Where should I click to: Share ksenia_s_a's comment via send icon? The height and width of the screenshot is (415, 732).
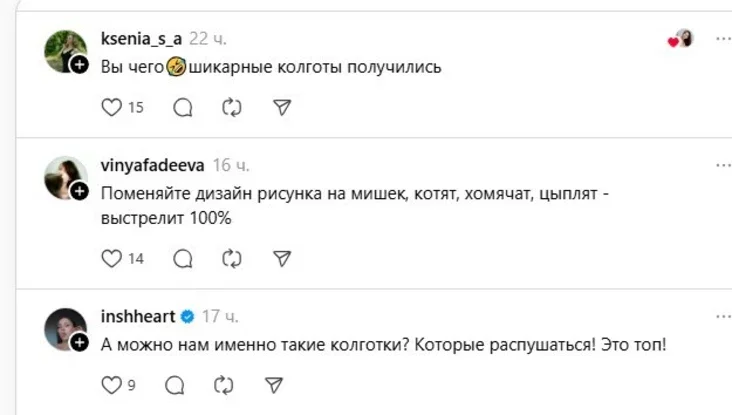(x=282, y=107)
